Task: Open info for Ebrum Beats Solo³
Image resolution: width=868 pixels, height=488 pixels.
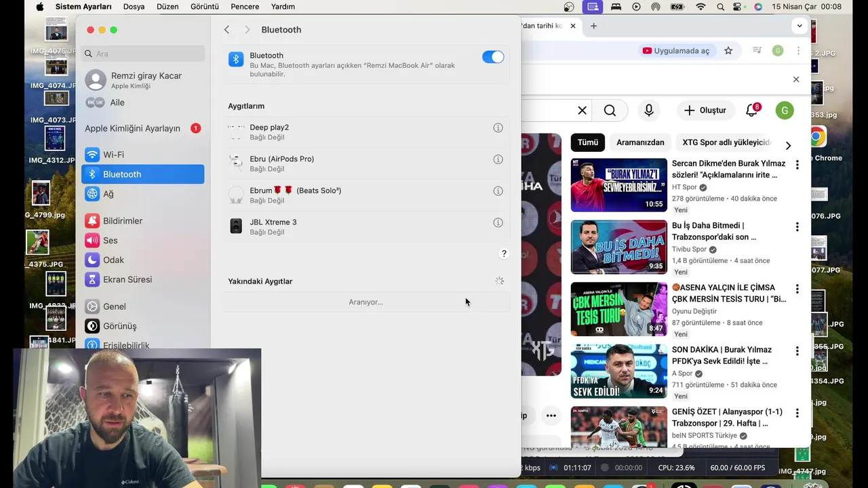Action: [498, 191]
